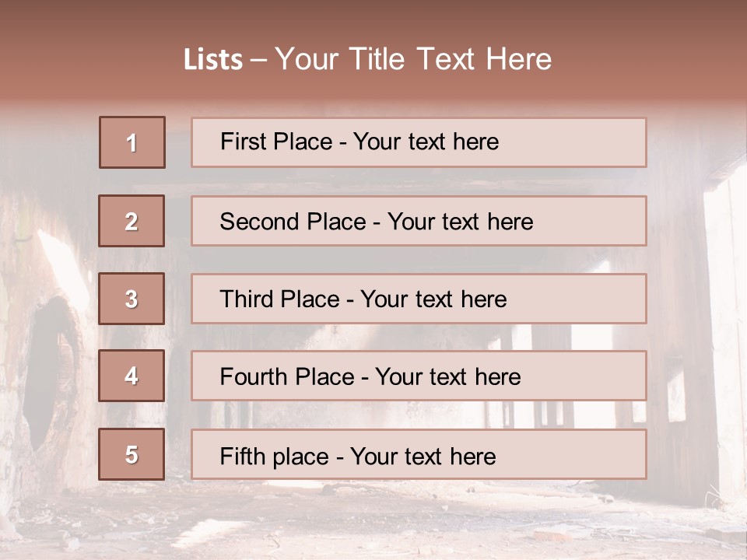The width and height of the screenshot is (747, 560).
Task: Click the word Third in third row
Action: (247, 299)
